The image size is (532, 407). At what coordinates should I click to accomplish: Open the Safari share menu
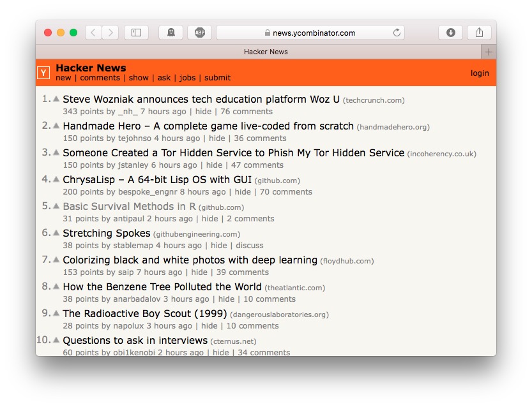coord(479,33)
